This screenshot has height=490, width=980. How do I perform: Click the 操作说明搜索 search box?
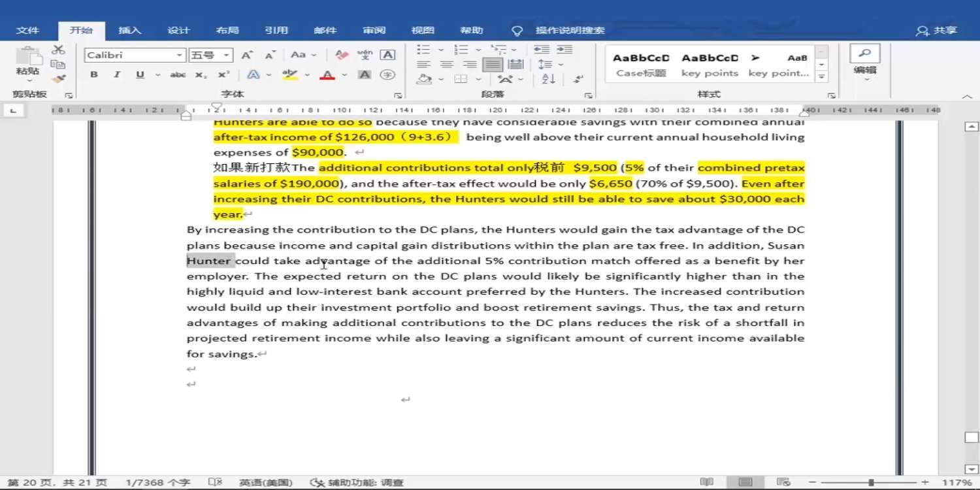tap(570, 31)
